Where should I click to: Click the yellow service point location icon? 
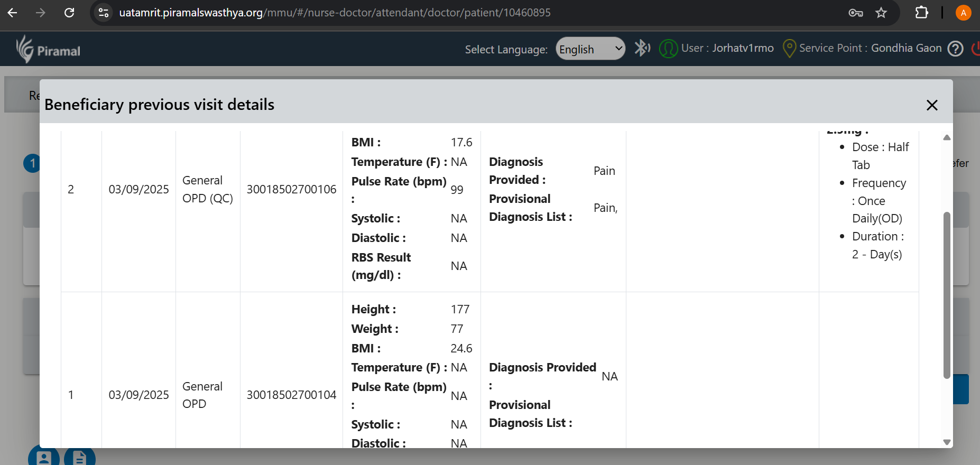pyautogui.click(x=789, y=49)
